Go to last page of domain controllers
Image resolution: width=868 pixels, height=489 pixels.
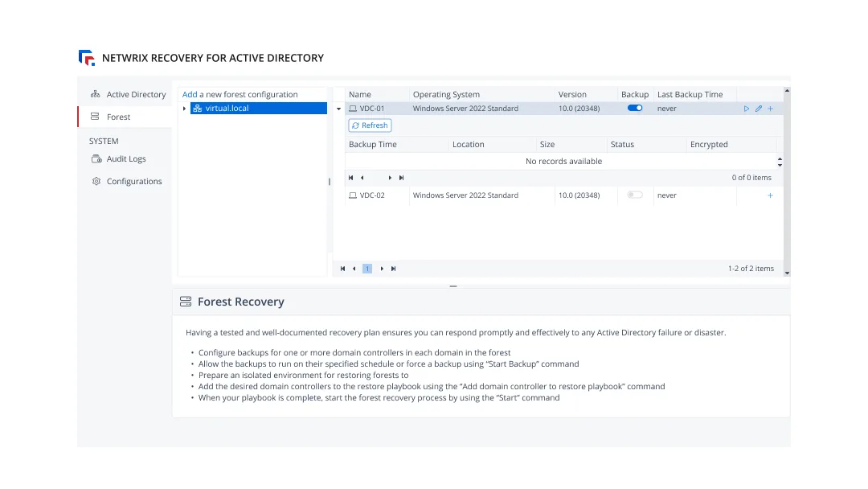click(x=394, y=269)
